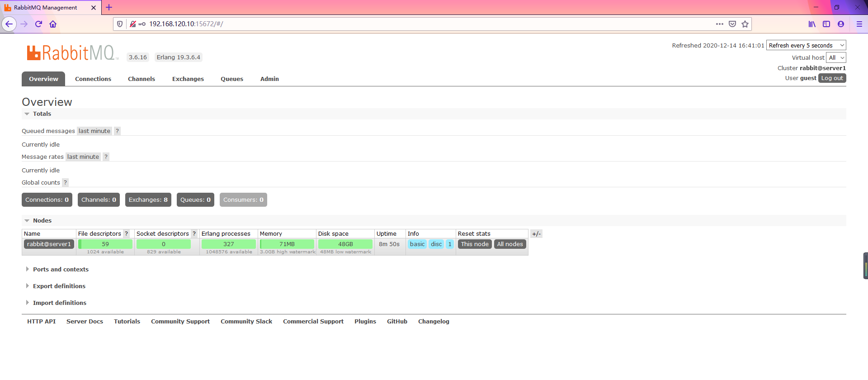The width and height of the screenshot is (868, 380).
Task: Change Message rates last minute range
Action: tap(83, 157)
